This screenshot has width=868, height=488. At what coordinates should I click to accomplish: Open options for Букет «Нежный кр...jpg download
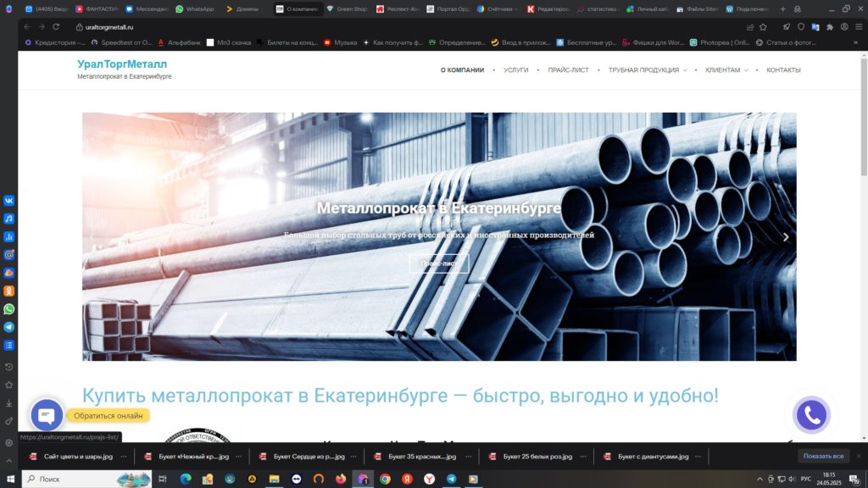[x=238, y=457]
